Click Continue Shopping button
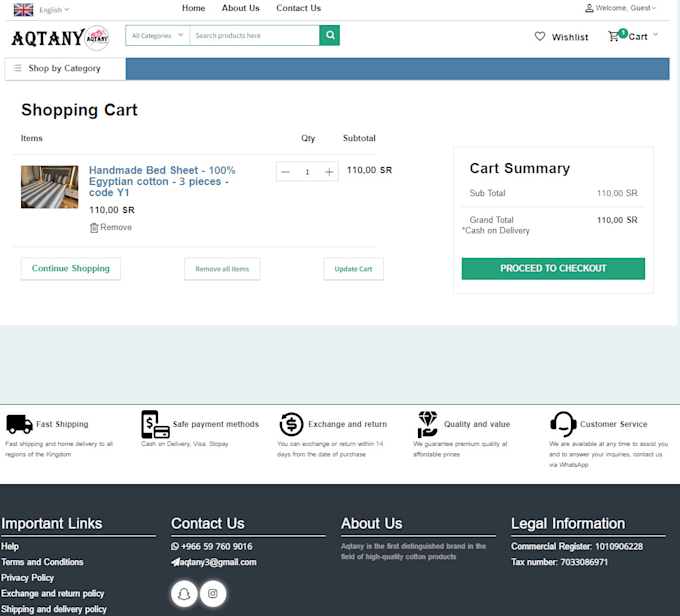This screenshot has width=680, height=616. [x=71, y=269]
